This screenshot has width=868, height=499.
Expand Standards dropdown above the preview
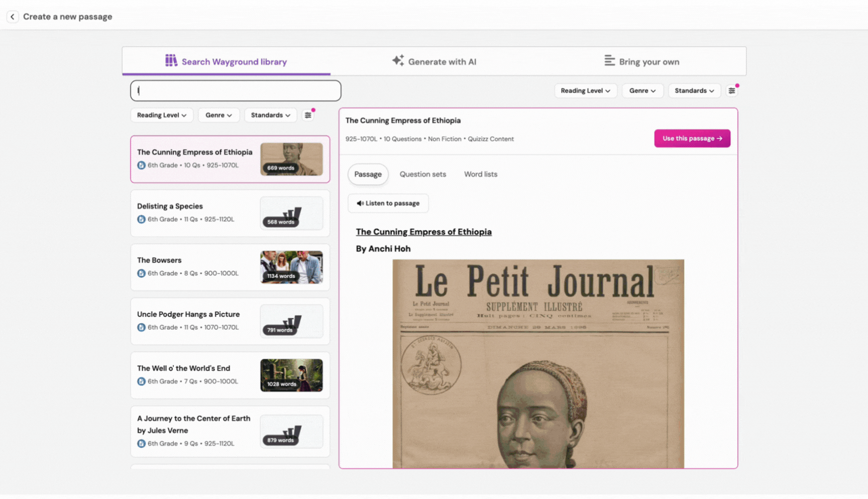[x=694, y=91]
